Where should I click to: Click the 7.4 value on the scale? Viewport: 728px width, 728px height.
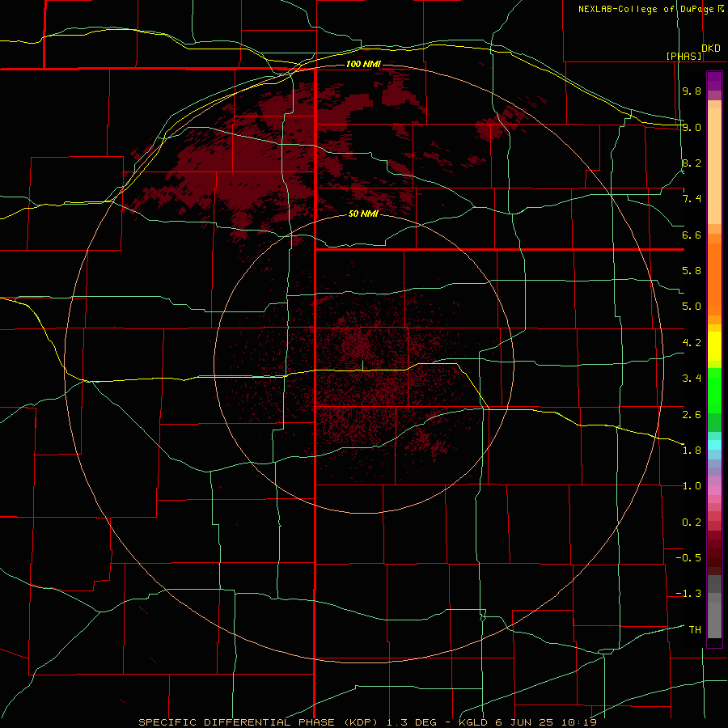click(692, 199)
